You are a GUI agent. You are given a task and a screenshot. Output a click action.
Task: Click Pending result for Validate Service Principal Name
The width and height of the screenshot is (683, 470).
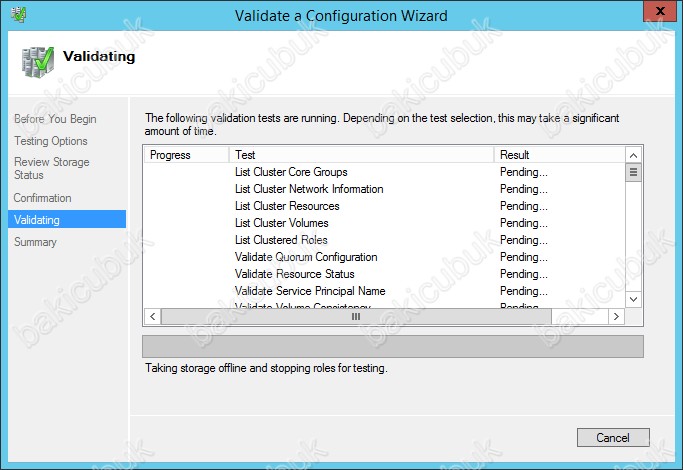(x=524, y=291)
